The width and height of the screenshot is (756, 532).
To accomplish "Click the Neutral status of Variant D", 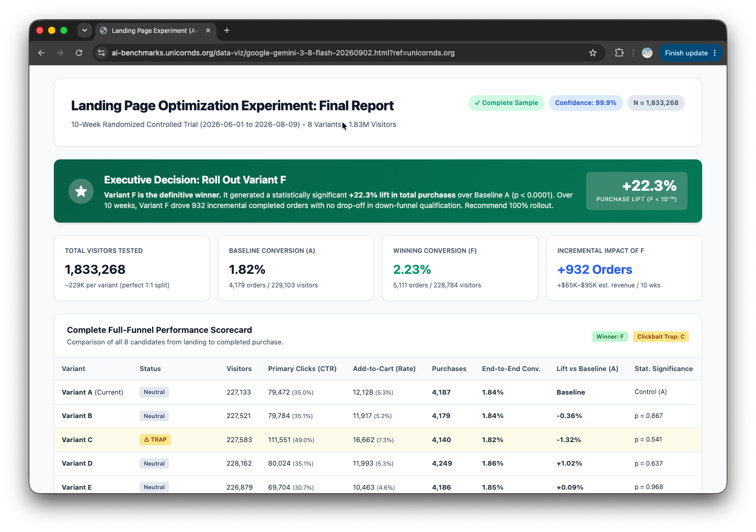I will (154, 464).
